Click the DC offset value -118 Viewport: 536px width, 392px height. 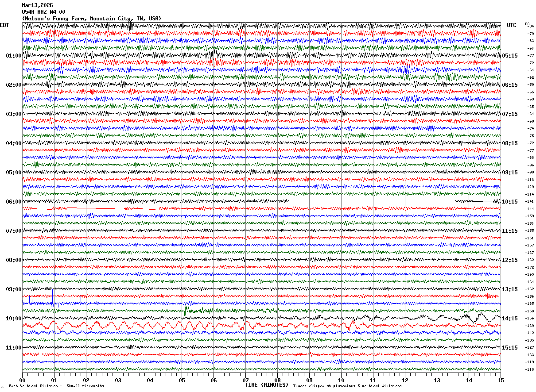click(530, 369)
